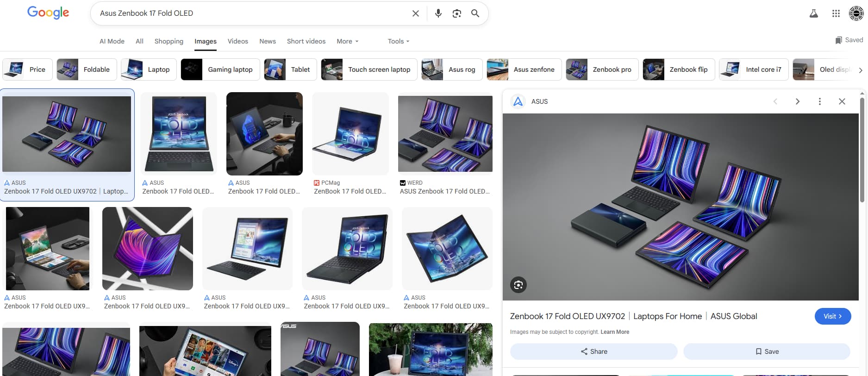Expand the Tools dropdown

click(399, 41)
